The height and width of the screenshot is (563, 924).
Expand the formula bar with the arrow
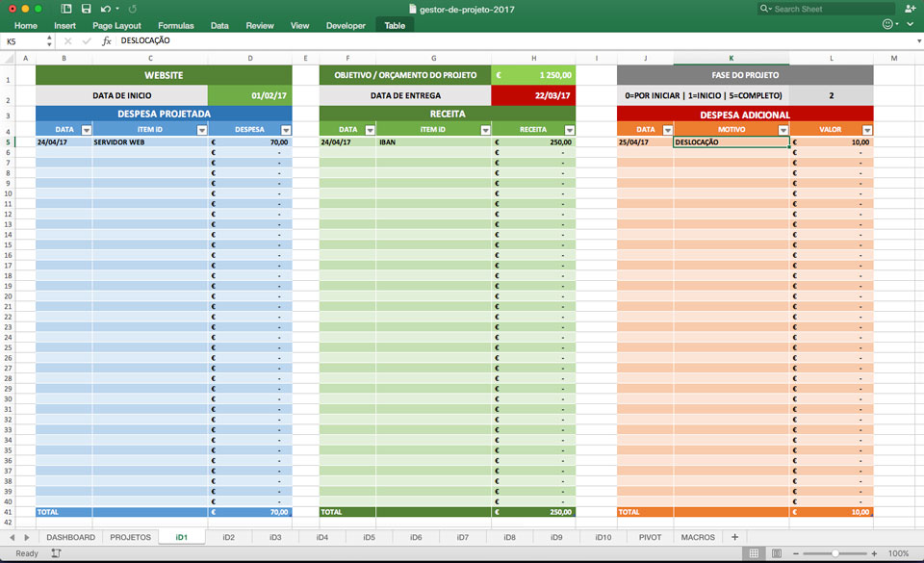point(918,40)
